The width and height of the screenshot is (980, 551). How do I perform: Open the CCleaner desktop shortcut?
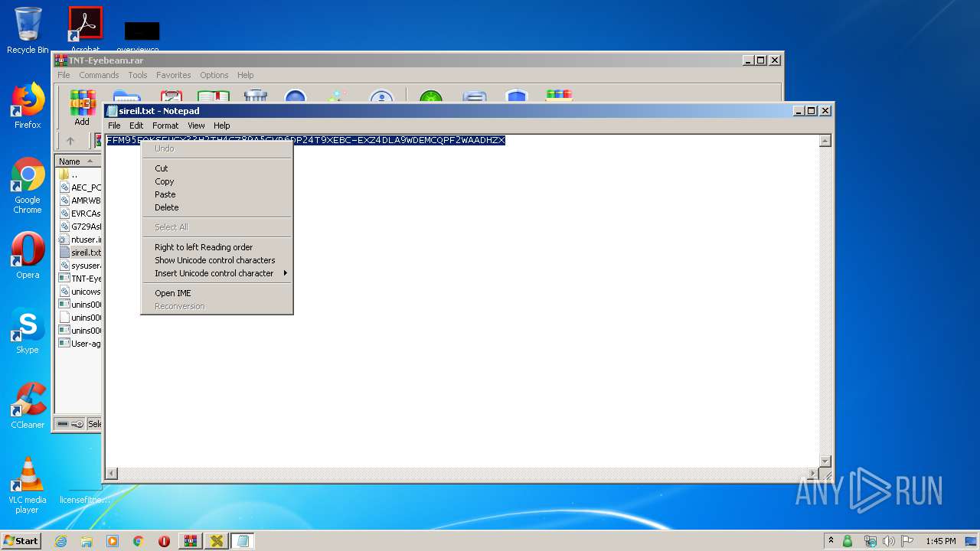click(28, 406)
